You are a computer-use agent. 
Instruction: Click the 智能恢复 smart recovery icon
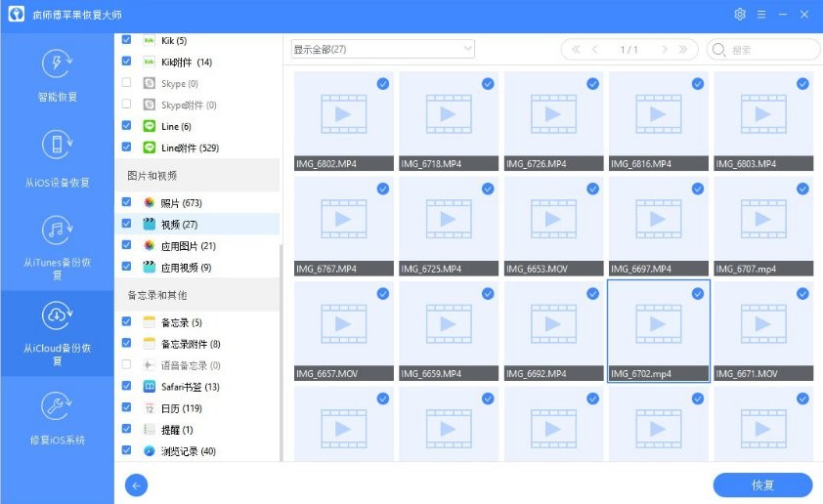[57, 64]
